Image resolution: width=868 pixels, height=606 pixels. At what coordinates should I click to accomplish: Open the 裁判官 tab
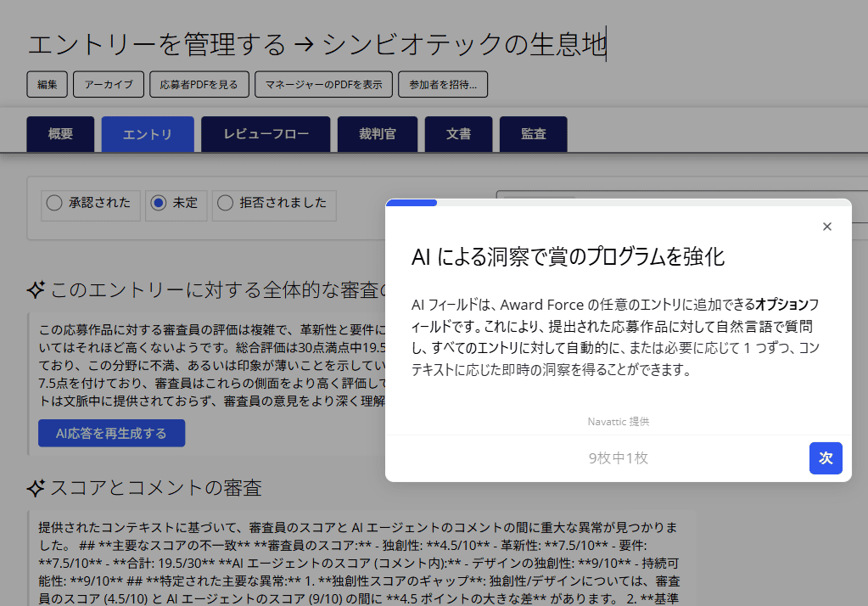pyautogui.click(x=377, y=134)
